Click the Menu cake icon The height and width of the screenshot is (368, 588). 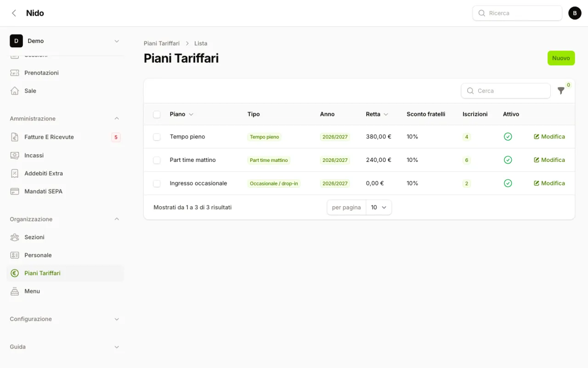pyautogui.click(x=15, y=291)
